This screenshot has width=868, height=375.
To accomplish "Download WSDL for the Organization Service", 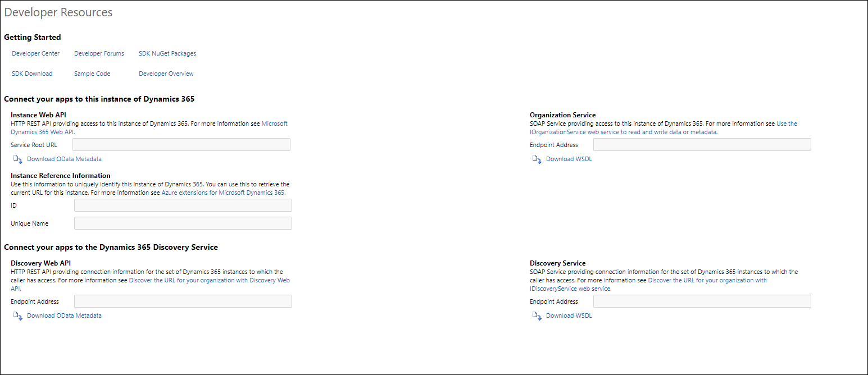I will [x=569, y=159].
